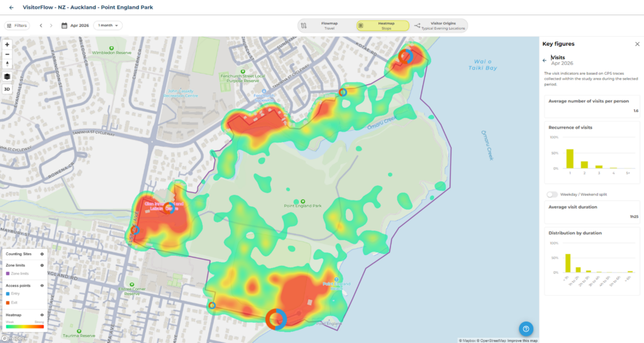The width and height of the screenshot is (644, 343).
Task: Click the Apr 2026 date label
Action: coord(79,25)
